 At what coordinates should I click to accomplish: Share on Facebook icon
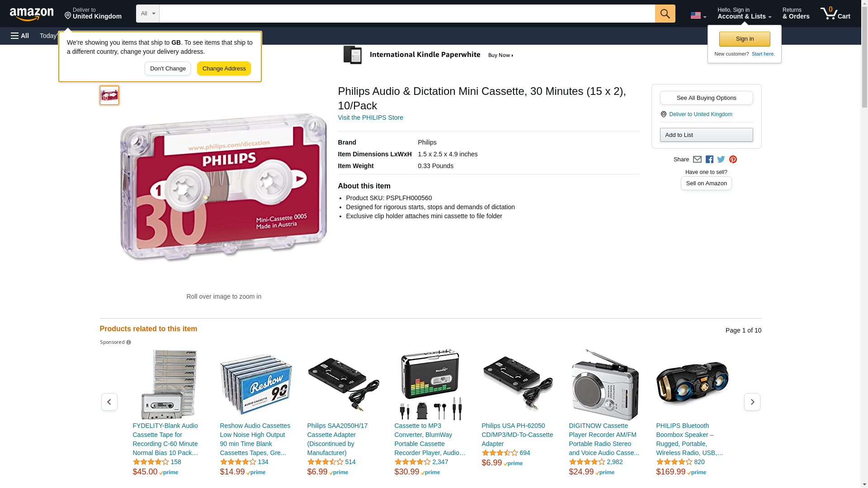point(709,160)
